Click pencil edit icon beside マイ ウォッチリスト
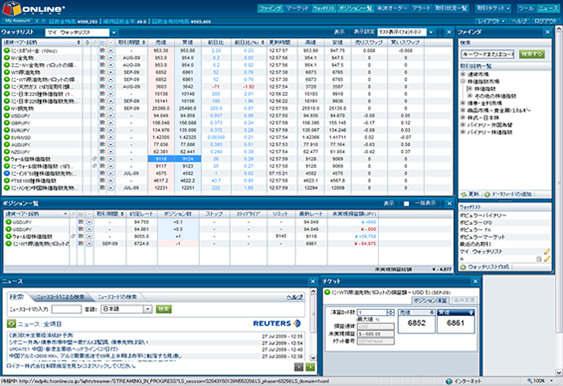The width and height of the screenshot is (563, 386). (546, 251)
